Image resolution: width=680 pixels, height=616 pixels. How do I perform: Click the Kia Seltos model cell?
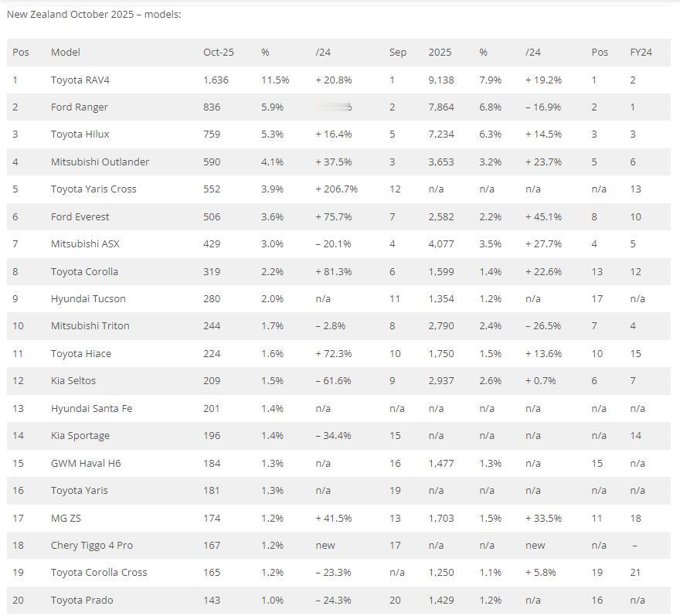click(73, 380)
